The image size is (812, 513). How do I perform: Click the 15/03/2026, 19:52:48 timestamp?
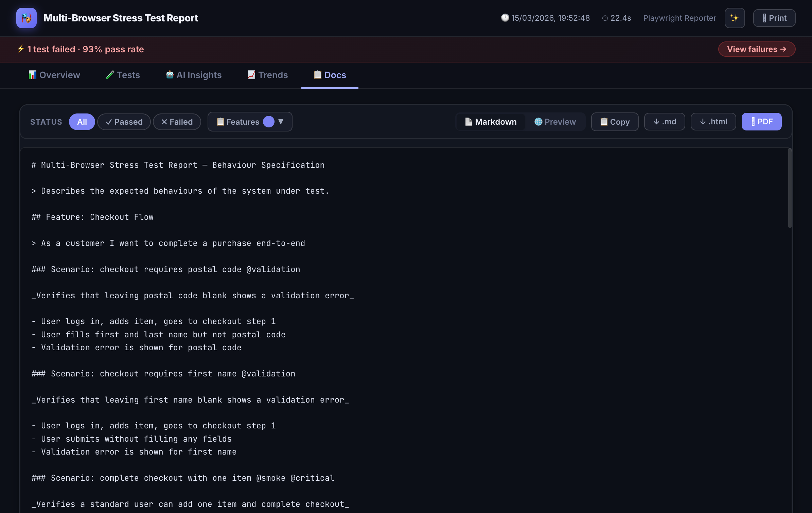coord(550,18)
